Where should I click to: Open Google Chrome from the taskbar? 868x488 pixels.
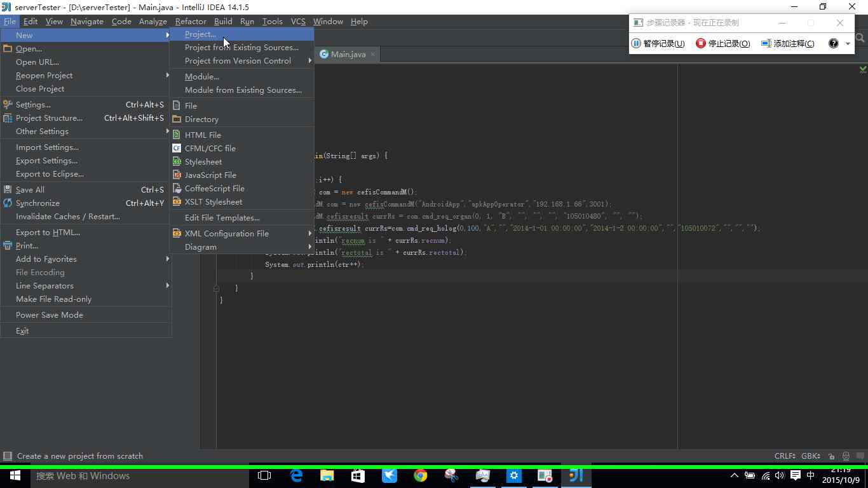421,476
